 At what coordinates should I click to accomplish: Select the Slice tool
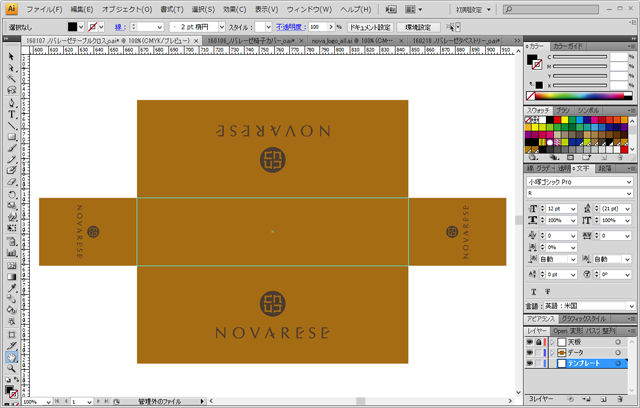coord(11,346)
